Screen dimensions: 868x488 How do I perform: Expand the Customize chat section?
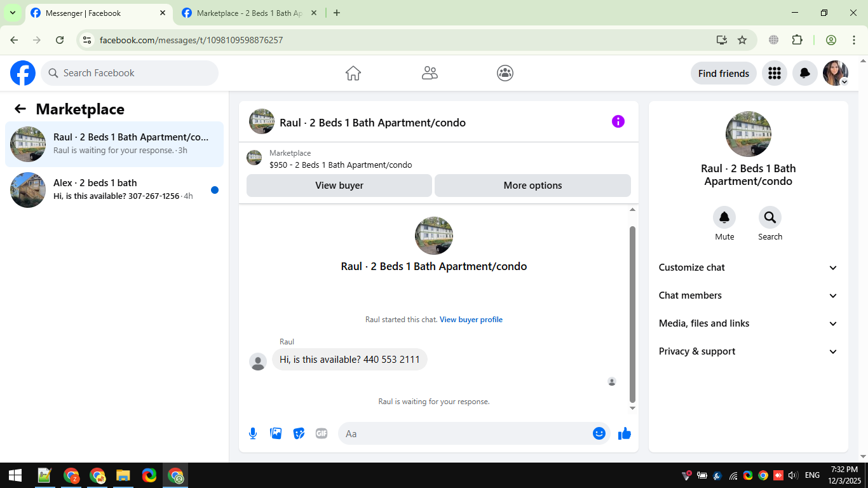click(749, 268)
